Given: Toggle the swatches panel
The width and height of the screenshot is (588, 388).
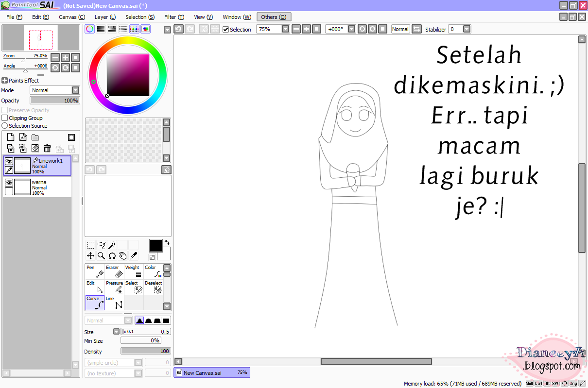Looking at the screenshot, I should [x=135, y=29].
